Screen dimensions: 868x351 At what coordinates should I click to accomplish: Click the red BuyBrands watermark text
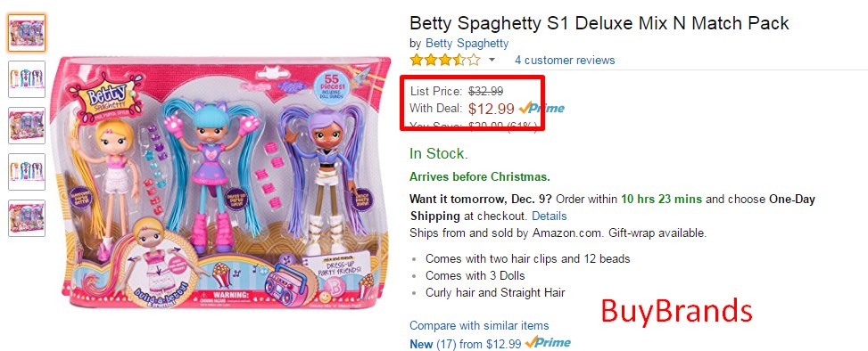pyautogui.click(x=676, y=311)
